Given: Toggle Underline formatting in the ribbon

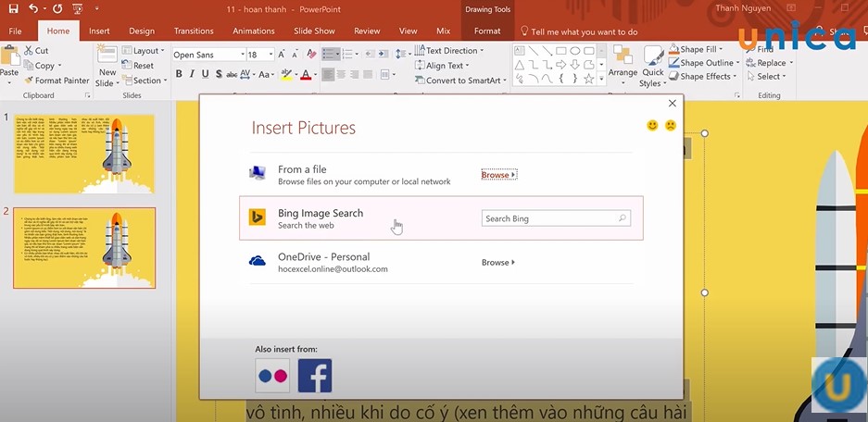Looking at the screenshot, I should pos(207,74).
